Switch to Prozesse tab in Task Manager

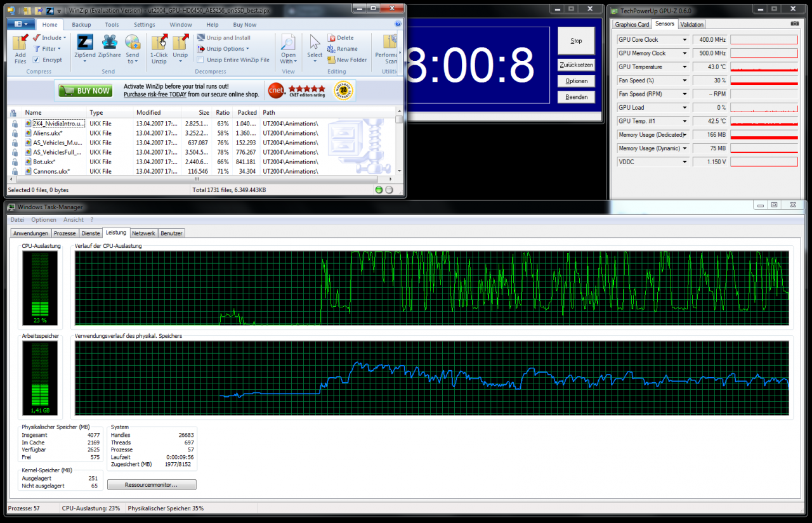pyautogui.click(x=65, y=233)
